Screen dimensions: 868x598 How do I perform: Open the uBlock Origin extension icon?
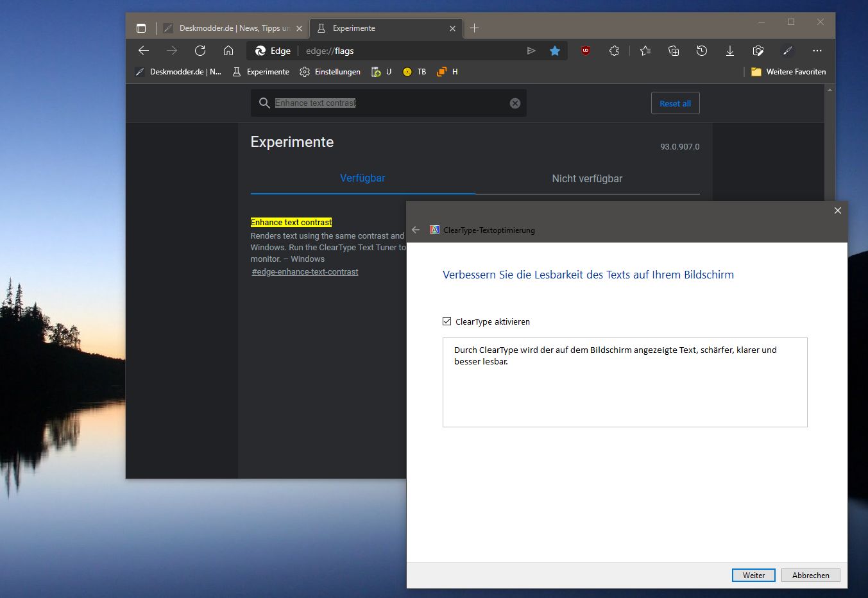click(586, 51)
